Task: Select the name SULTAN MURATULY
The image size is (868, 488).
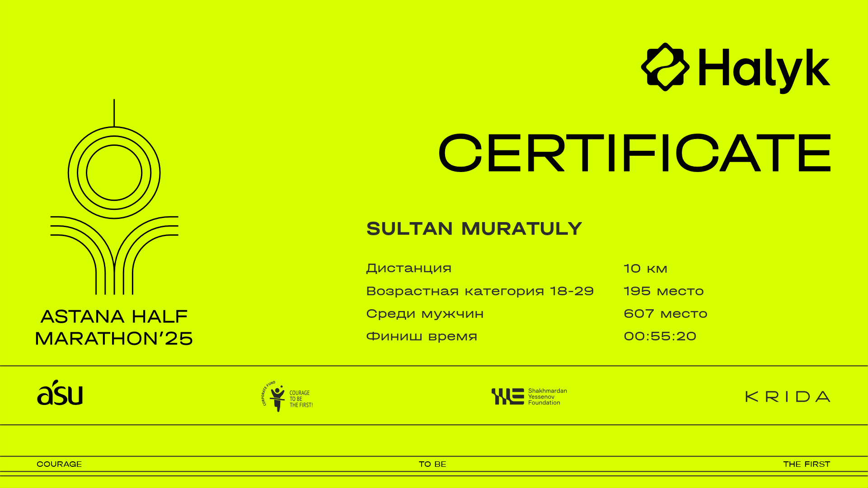Action: (x=474, y=228)
